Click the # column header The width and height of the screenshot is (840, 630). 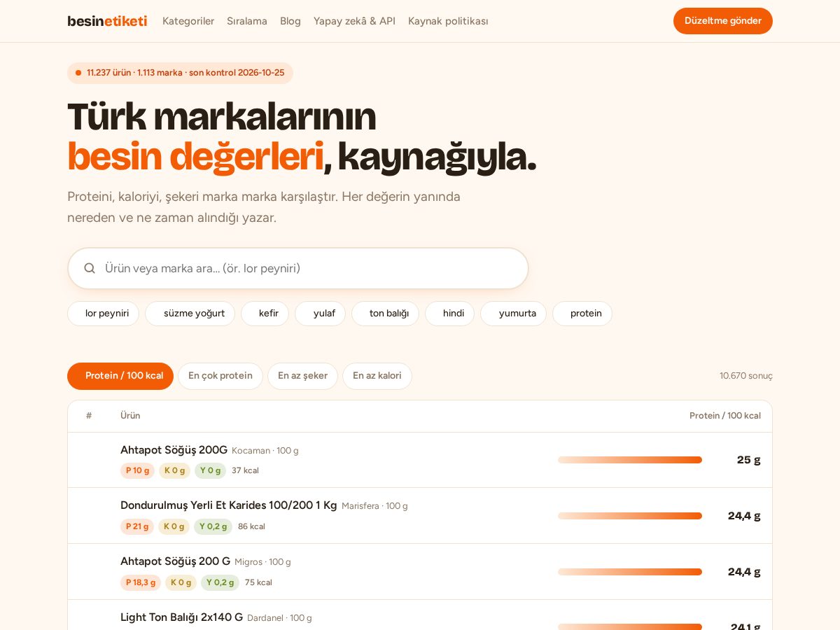[89, 416]
